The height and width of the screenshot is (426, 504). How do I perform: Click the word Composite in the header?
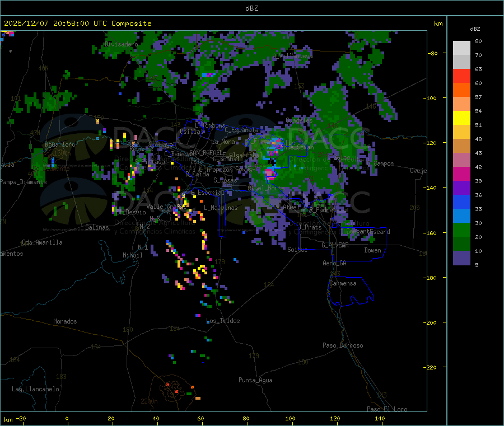(x=132, y=24)
